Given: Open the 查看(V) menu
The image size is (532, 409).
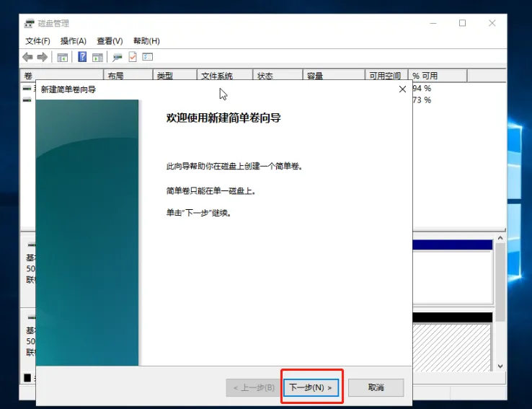Looking at the screenshot, I should click(110, 41).
